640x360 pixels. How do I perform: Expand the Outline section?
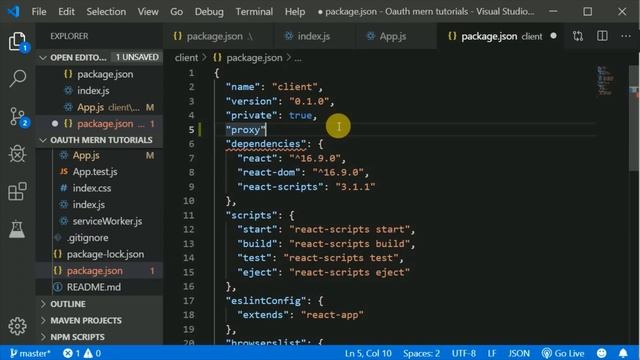[99, 304]
